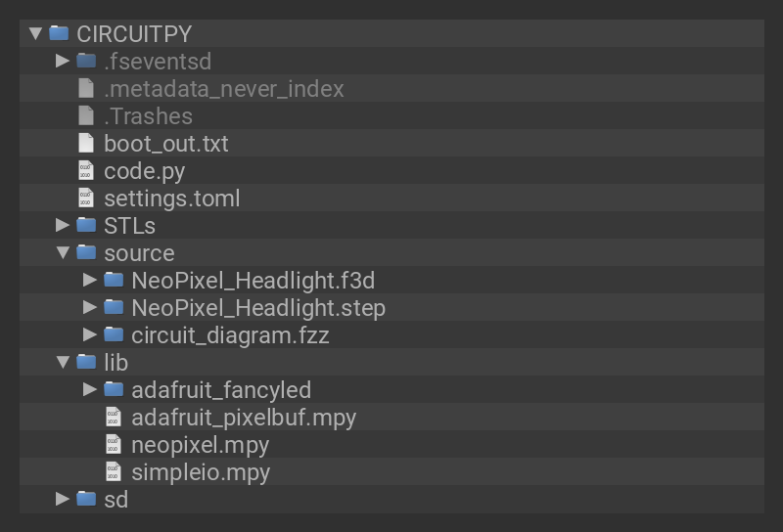Click the neopixel.mpy file icon
The height and width of the screenshot is (532, 783).
click(x=114, y=445)
